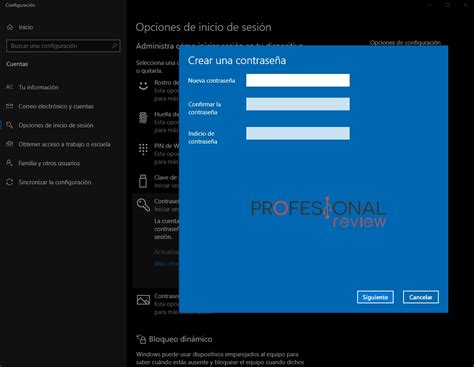This screenshot has width=474, height=367.
Task: Open Correo electrónico y cuentas
Action: point(56,106)
